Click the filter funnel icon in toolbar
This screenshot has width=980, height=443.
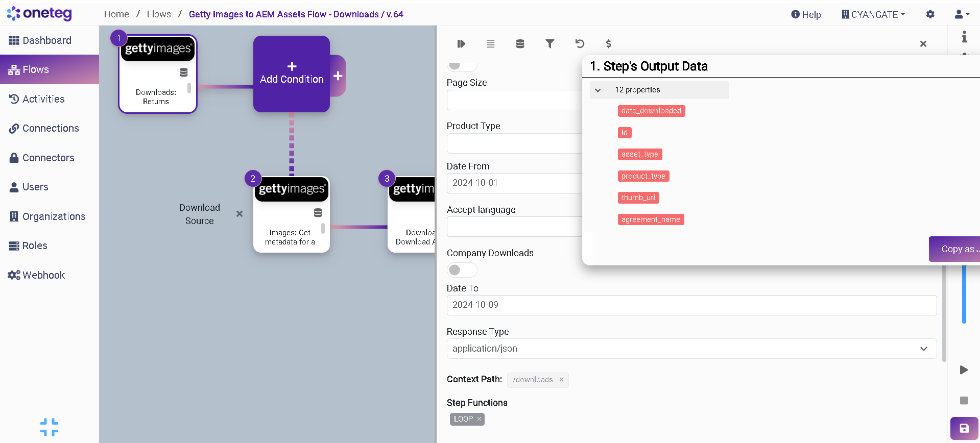(x=549, y=44)
